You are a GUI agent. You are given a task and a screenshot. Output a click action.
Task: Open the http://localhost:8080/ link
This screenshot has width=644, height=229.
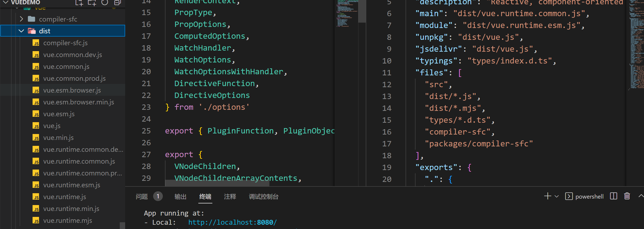click(x=232, y=222)
